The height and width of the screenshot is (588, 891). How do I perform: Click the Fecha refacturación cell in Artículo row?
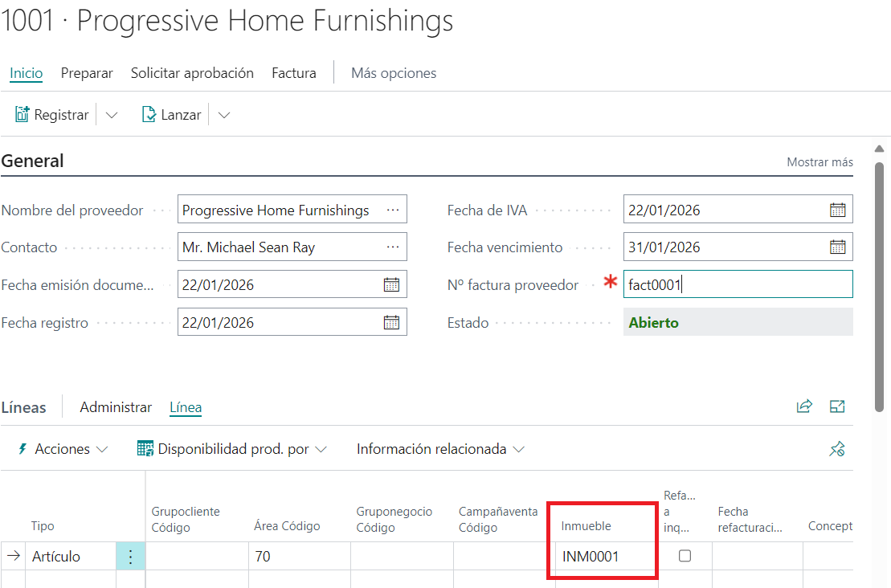tap(758, 556)
